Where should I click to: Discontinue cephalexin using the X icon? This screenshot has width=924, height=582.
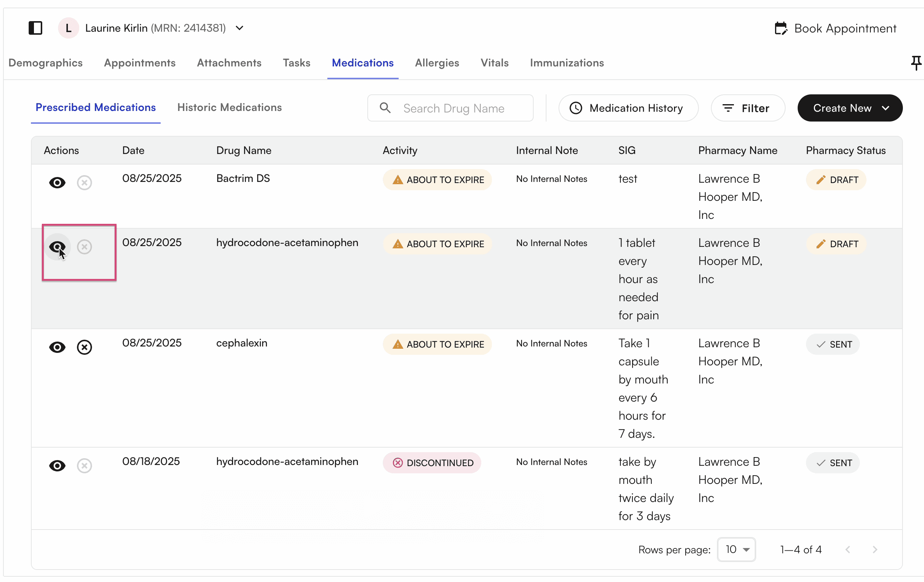[84, 347]
